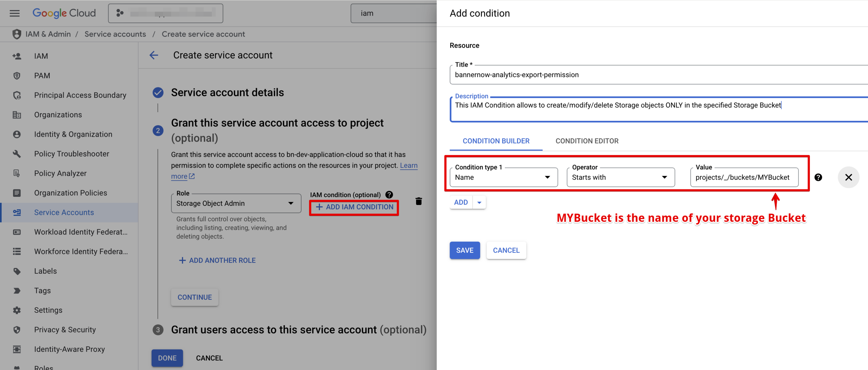This screenshot has width=868, height=370.
Task: Delete the role using the trash icon
Action: 418,201
